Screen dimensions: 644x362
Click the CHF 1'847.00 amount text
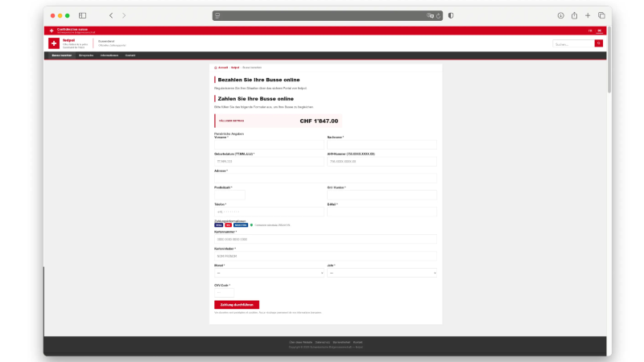tap(319, 121)
